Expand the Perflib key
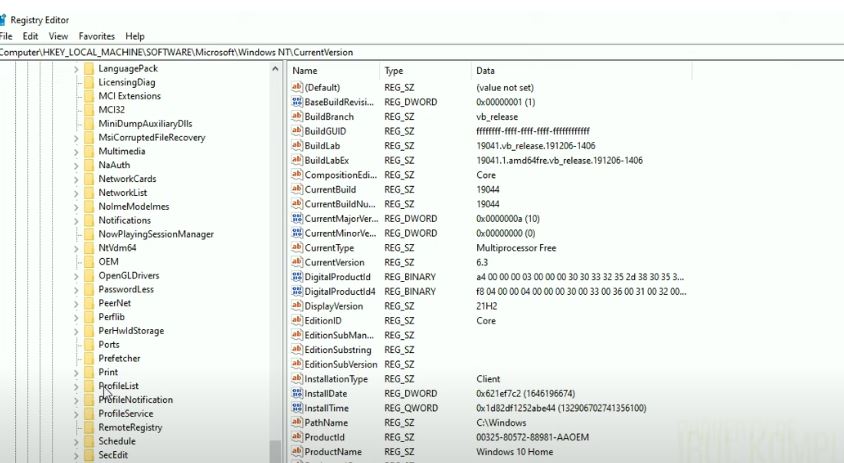844x463 pixels. (x=76, y=318)
